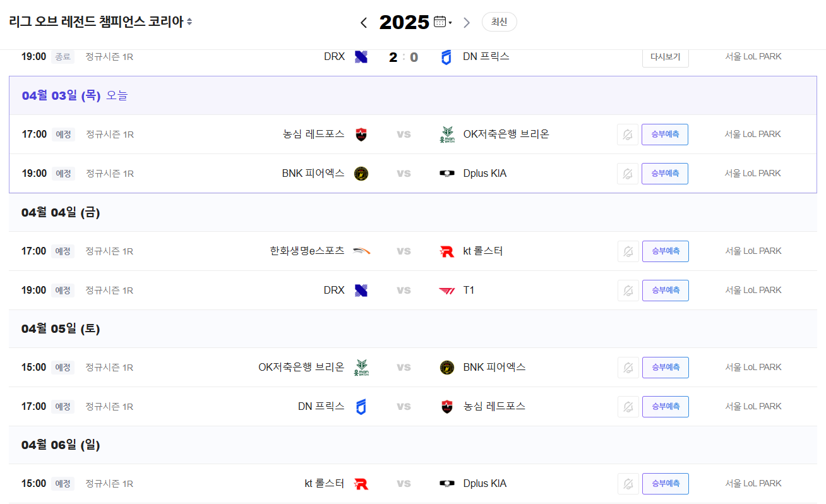
Task: Toggle notification bell for kt 롤스터 vs Dplus KIA
Action: pos(628,484)
